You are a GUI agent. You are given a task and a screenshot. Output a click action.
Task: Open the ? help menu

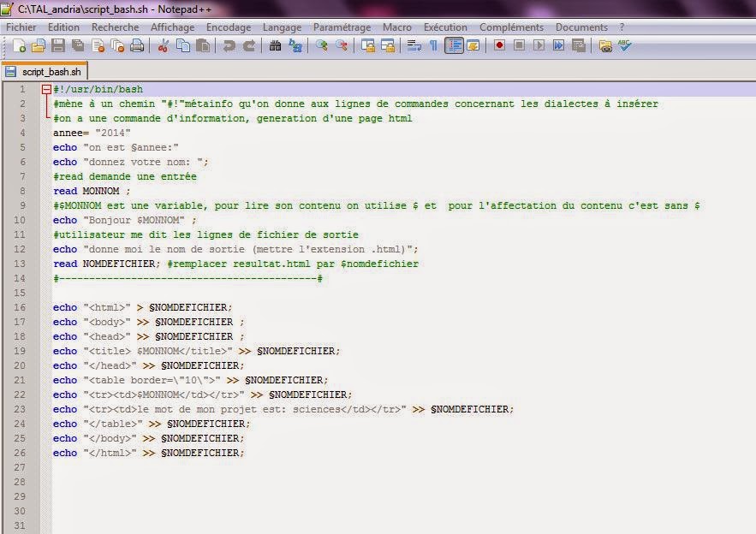[x=622, y=27]
